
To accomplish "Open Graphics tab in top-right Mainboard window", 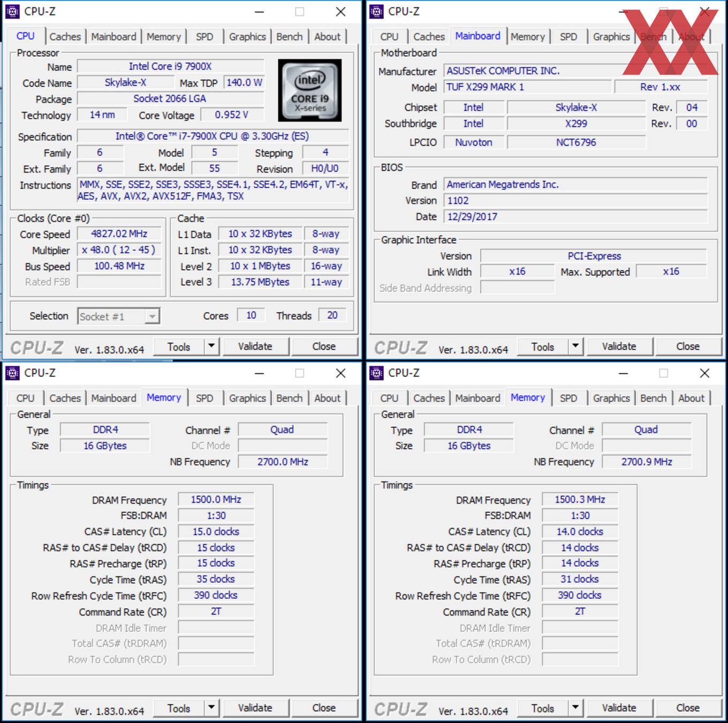I will 611,36.
